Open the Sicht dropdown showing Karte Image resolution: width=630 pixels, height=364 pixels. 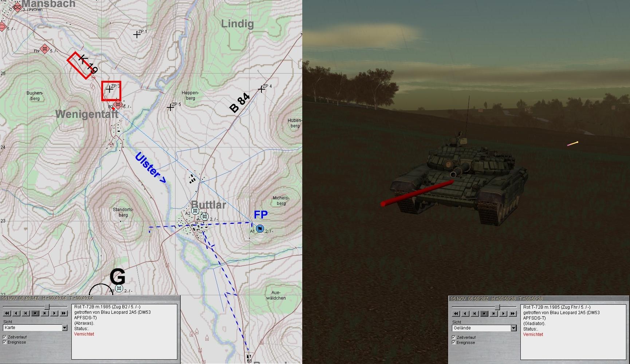(64, 328)
